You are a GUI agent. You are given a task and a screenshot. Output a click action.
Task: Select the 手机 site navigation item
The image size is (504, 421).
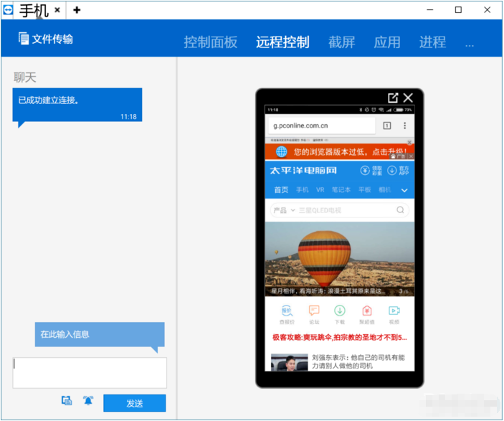click(302, 190)
